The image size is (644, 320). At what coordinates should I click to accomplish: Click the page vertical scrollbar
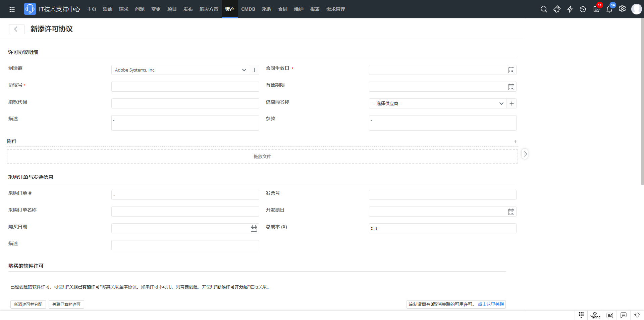coord(642,101)
